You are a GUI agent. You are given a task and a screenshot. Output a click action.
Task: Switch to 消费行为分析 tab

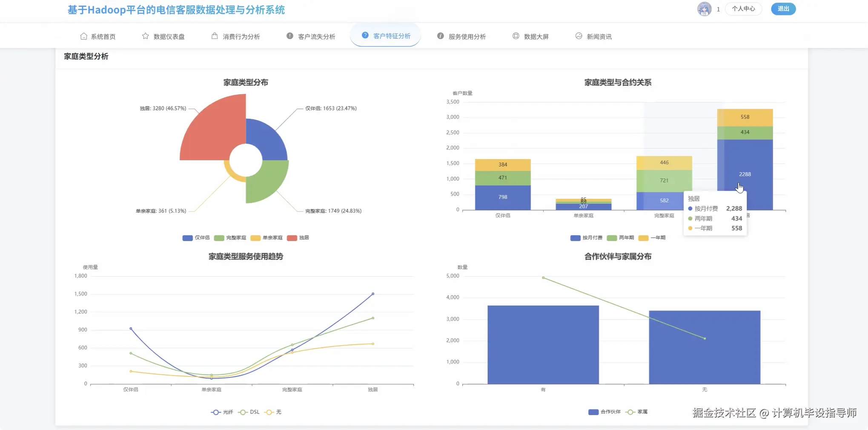236,36
